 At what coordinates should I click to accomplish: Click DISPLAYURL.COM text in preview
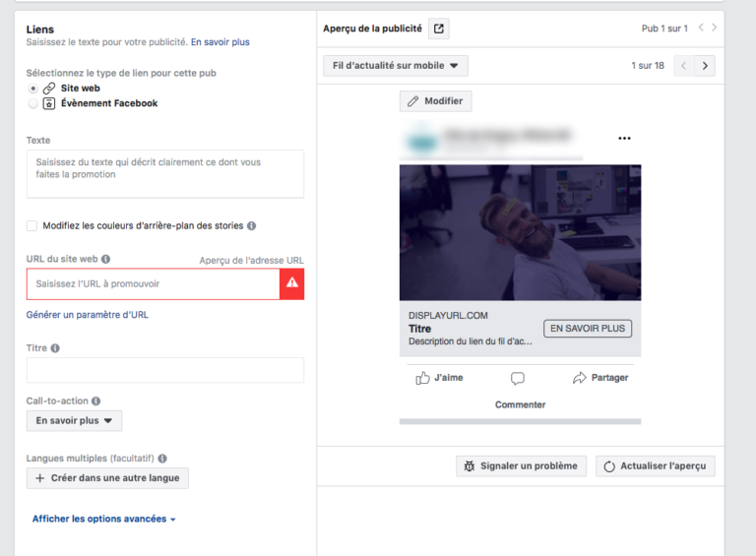coord(448,316)
